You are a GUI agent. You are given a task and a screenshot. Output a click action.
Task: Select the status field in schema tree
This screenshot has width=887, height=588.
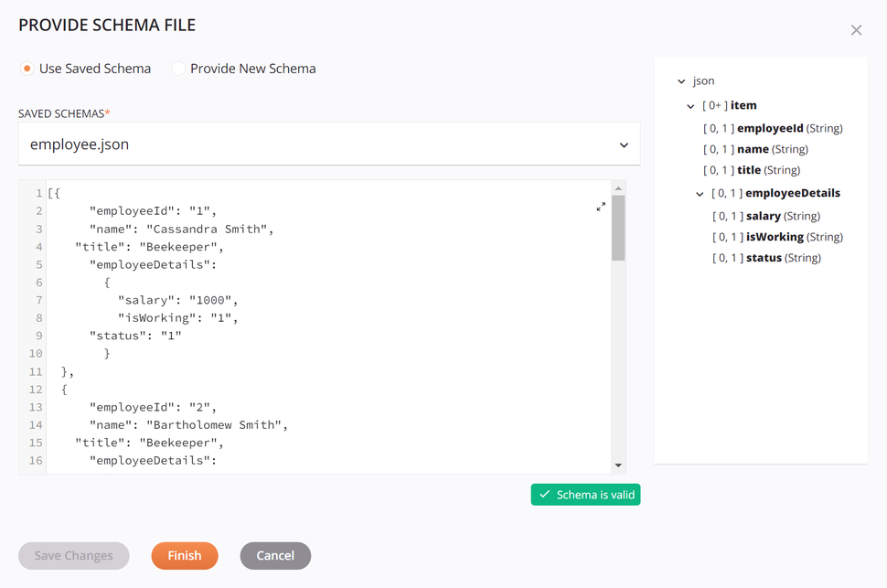[x=766, y=258]
